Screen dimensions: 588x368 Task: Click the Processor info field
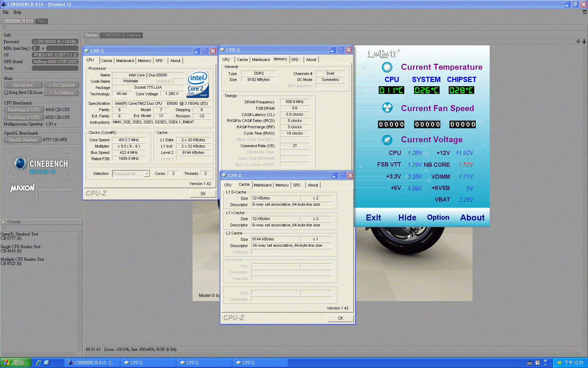tap(55, 42)
